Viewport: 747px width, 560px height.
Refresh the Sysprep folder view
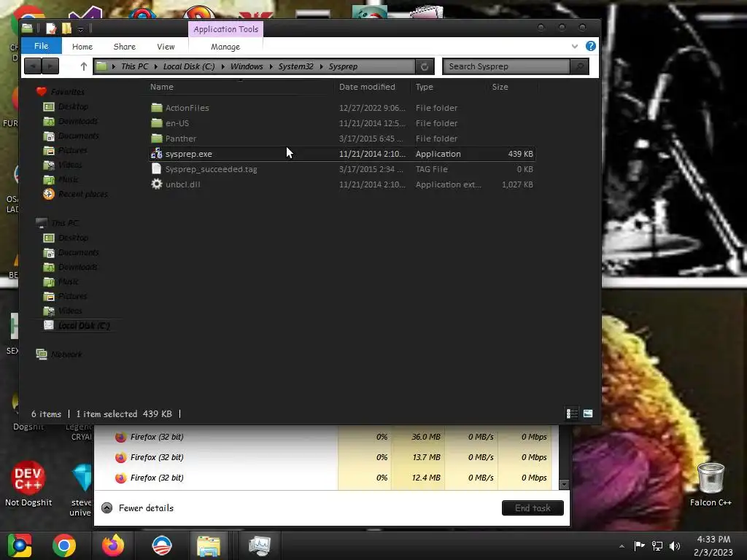pyautogui.click(x=424, y=66)
